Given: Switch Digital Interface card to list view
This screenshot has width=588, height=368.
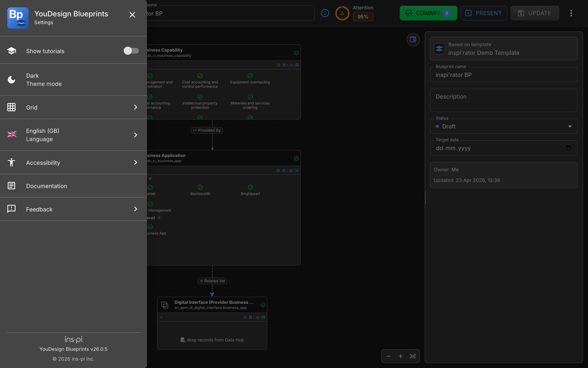Looking at the screenshot, I should click(245, 317).
